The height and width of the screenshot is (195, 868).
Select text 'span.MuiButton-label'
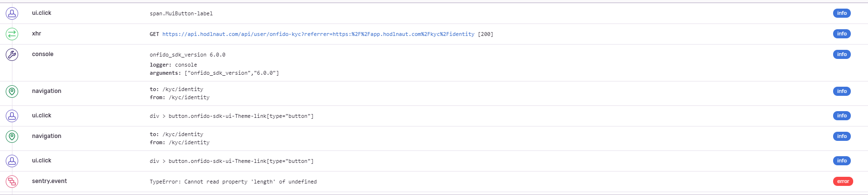181,13
